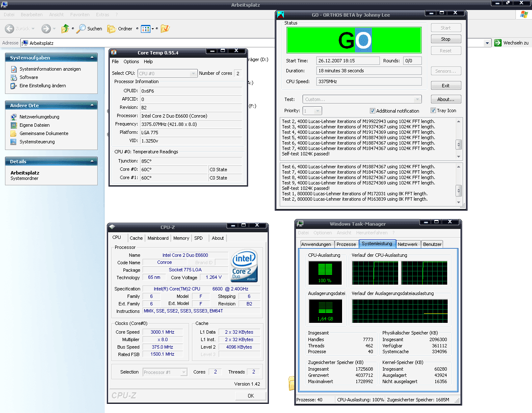Click the CPU-Z title bar icon
Screen dimensions: 532x413
112,227
